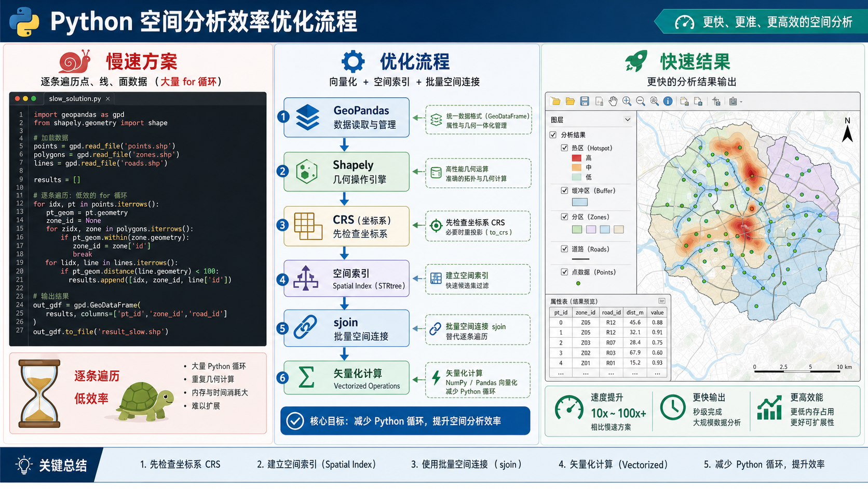This screenshot has width=868, height=489.
Task: Click the road_id column header
Action: point(611,312)
